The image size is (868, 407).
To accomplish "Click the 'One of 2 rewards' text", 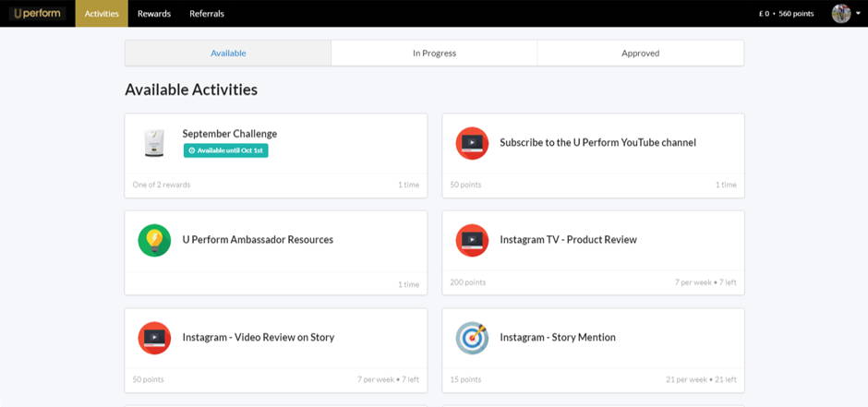I will click(x=162, y=185).
